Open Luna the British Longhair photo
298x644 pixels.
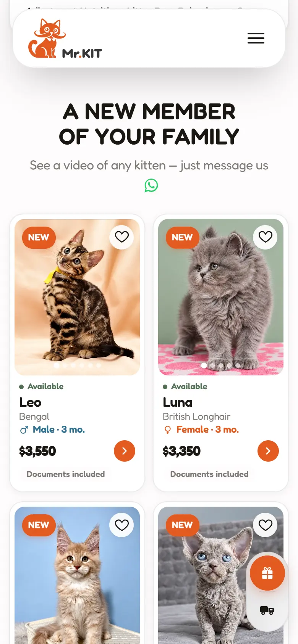point(221,297)
